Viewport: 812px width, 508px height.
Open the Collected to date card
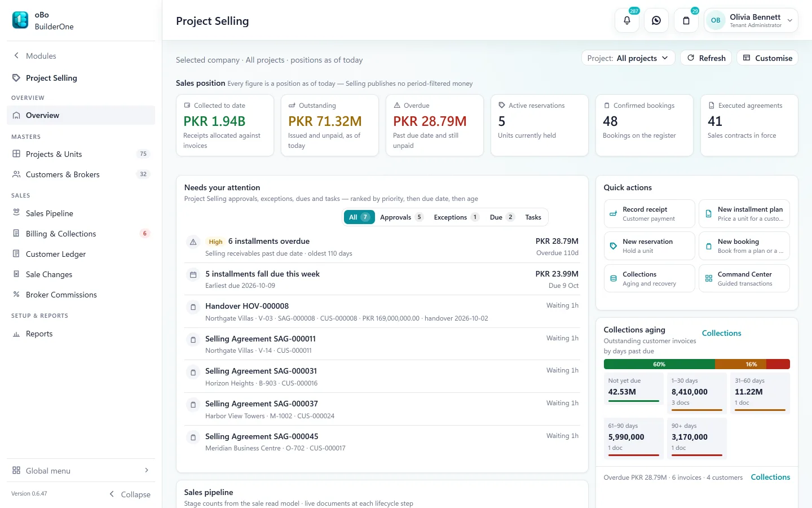[x=225, y=125]
